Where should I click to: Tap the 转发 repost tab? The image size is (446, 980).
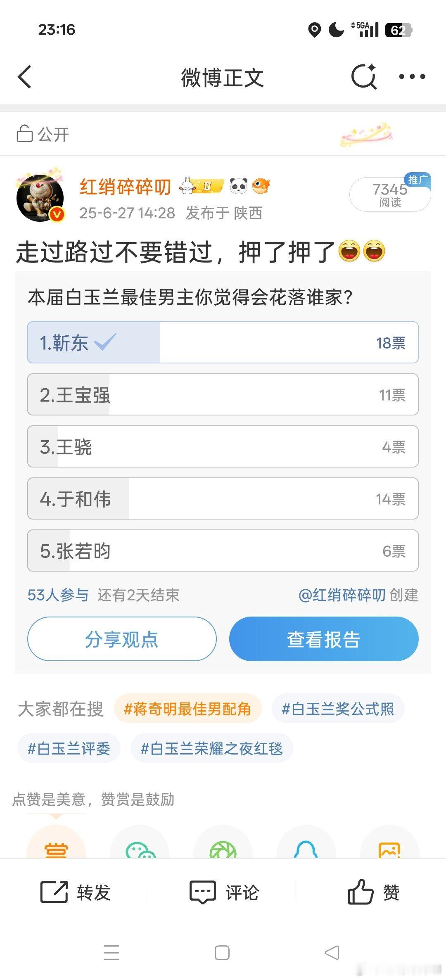pyautogui.click(x=75, y=892)
